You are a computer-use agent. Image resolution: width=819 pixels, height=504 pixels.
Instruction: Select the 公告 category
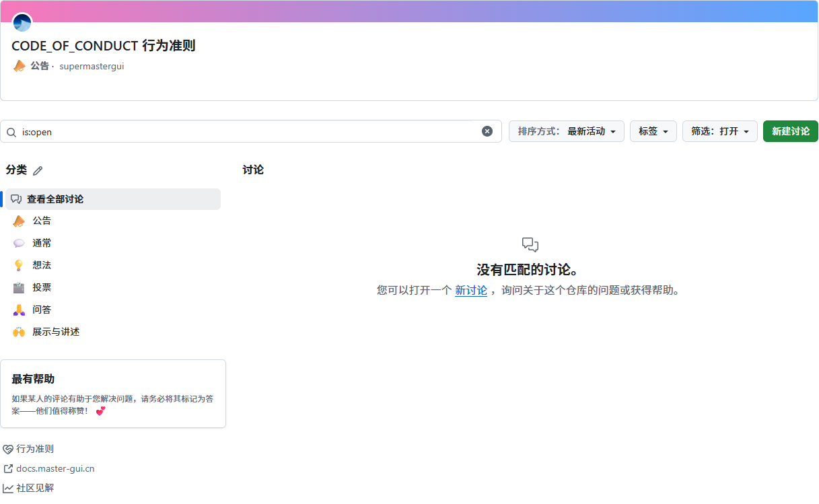[113, 221]
